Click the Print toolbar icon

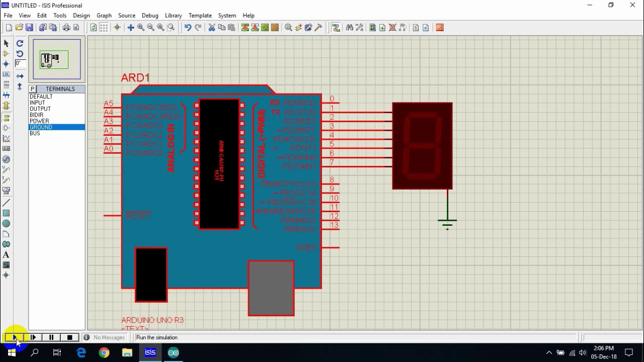pos(66,28)
